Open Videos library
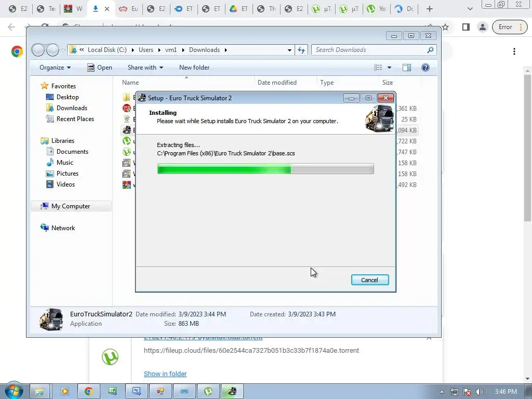The width and height of the screenshot is (532, 399). click(65, 184)
